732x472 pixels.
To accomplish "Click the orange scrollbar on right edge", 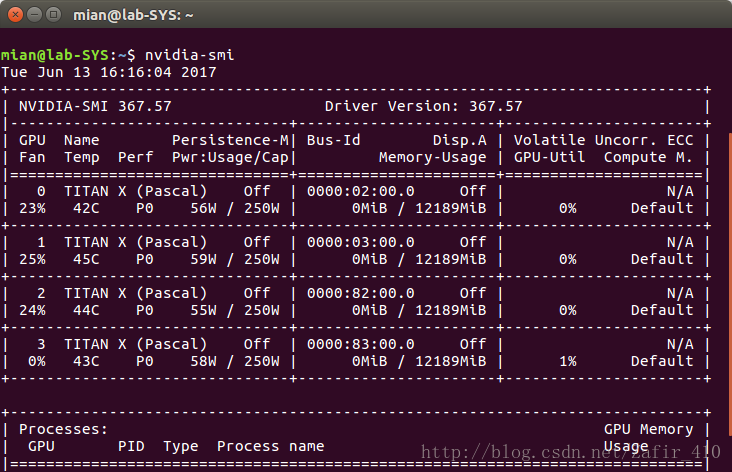I will tap(730, 285).
